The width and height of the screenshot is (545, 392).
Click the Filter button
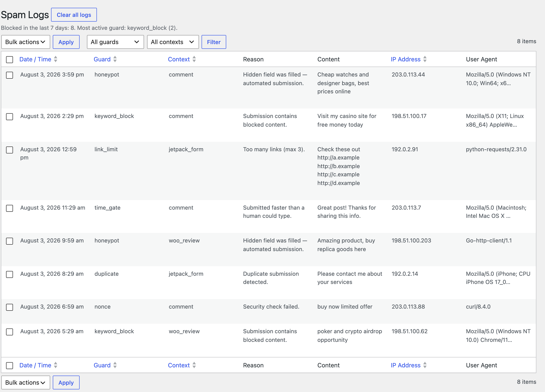[x=214, y=42]
